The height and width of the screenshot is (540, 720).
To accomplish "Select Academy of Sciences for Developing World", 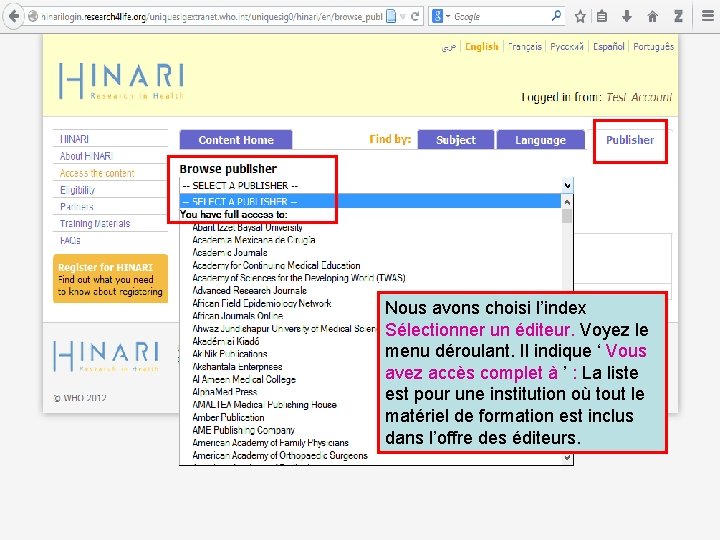I will click(x=299, y=278).
